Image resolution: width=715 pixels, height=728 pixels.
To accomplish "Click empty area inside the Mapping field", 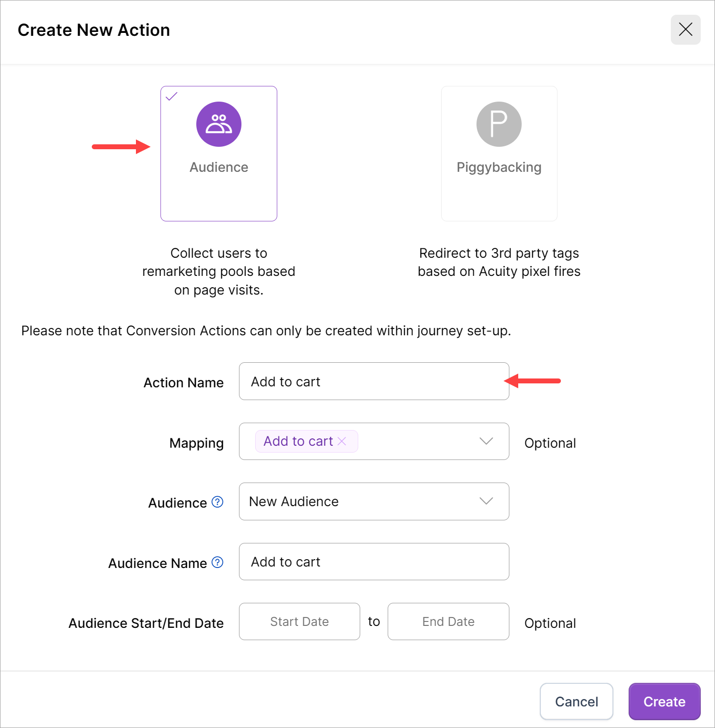I will pyautogui.click(x=417, y=441).
